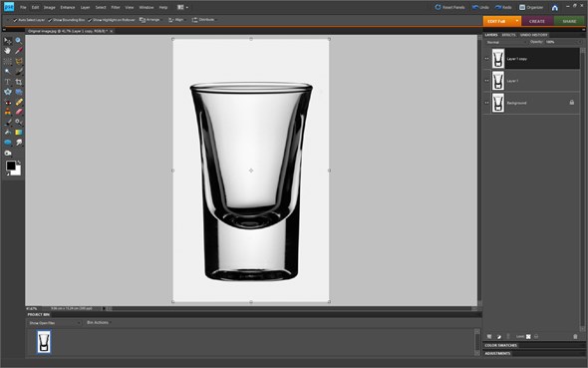Switch to the Undo History tab
Image resolution: width=588 pixels, height=368 pixels.
click(533, 35)
